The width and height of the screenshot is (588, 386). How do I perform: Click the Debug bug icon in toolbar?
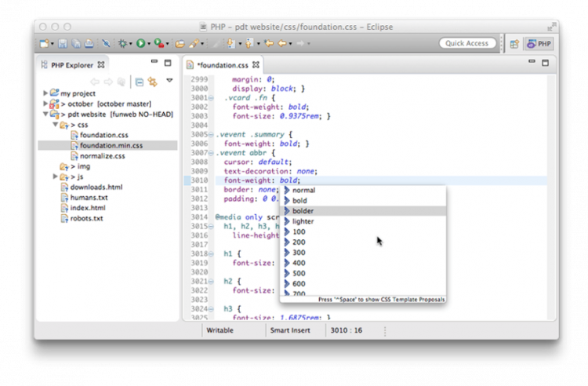[123, 44]
